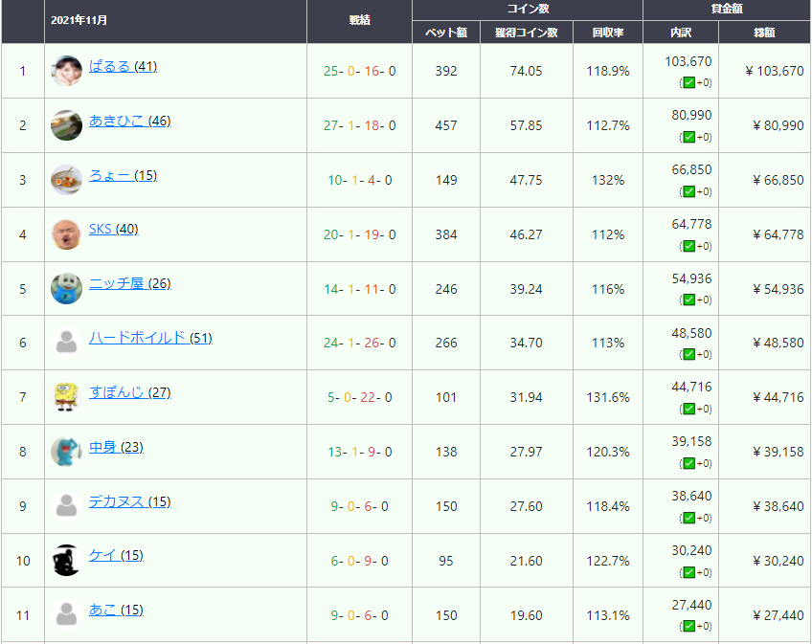This screenshot has width=812, height=644.
Task: Select the record 27-1-18-0
Action: tap(359, 125)
